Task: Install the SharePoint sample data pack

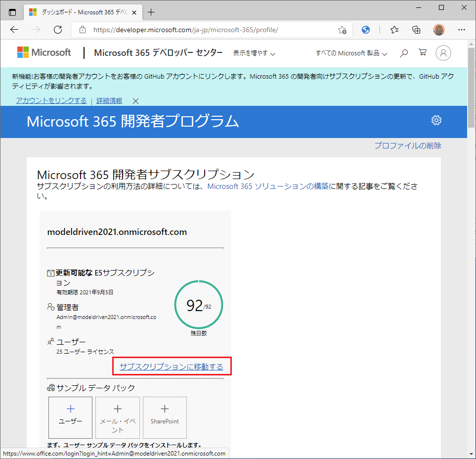Action: click(165, 417)
